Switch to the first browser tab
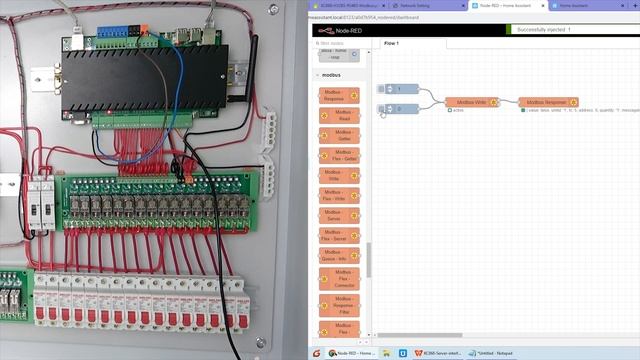This screenshot has width=640, height=360. [348, 6]
